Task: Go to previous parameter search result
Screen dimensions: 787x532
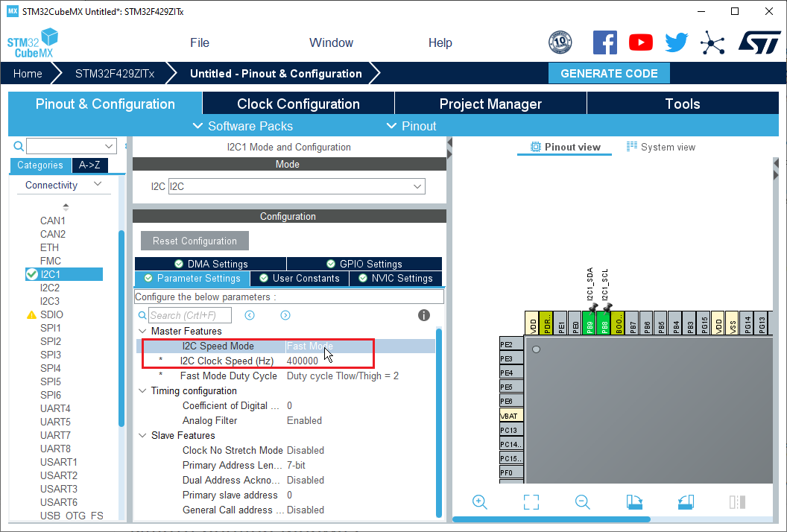Action: (x=250, y=315)
